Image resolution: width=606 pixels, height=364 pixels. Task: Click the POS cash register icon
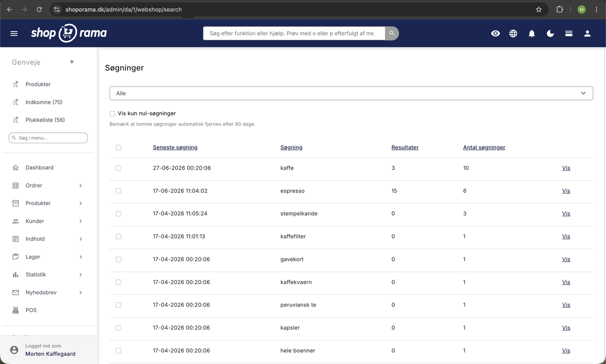(16, 310)
